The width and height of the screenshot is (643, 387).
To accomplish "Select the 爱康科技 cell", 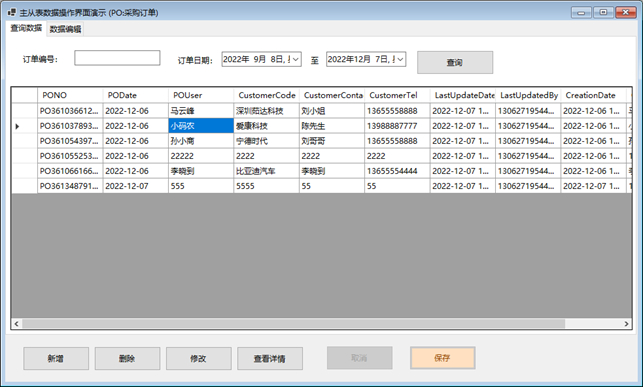I will coord(267,126).
